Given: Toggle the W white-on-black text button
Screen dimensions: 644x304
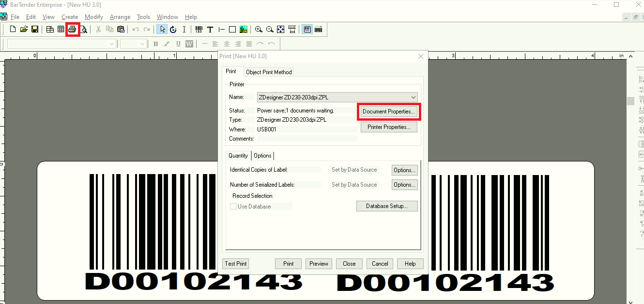Looking at the screenshot, I should click(189, 44).
